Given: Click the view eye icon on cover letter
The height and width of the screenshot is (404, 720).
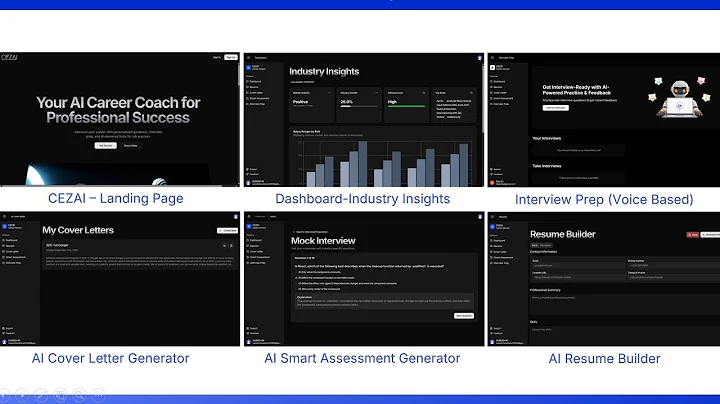Looking at the screenshot, I should 225,246.
